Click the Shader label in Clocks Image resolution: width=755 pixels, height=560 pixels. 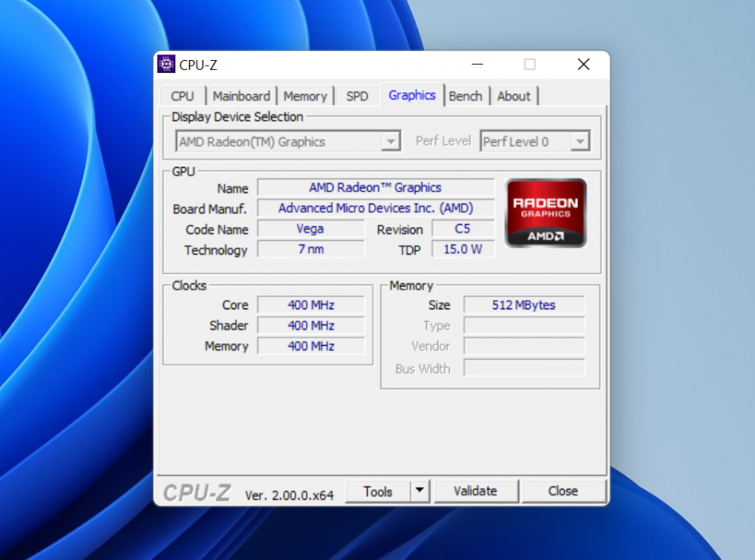[229, 325]
